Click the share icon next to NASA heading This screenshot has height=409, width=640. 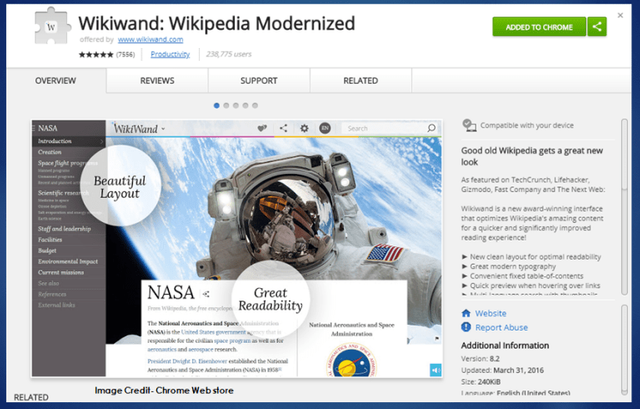pos(206,294)
